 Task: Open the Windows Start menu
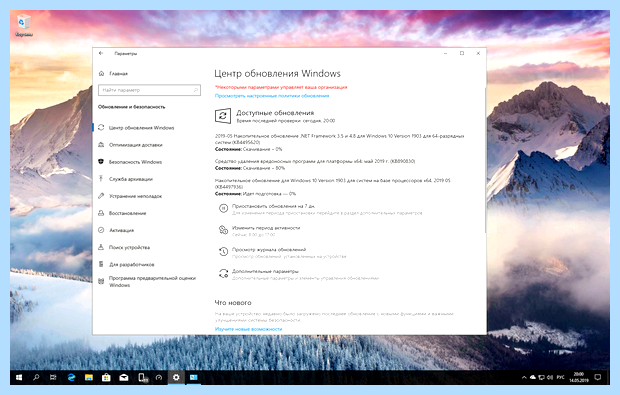click(19, 377)
